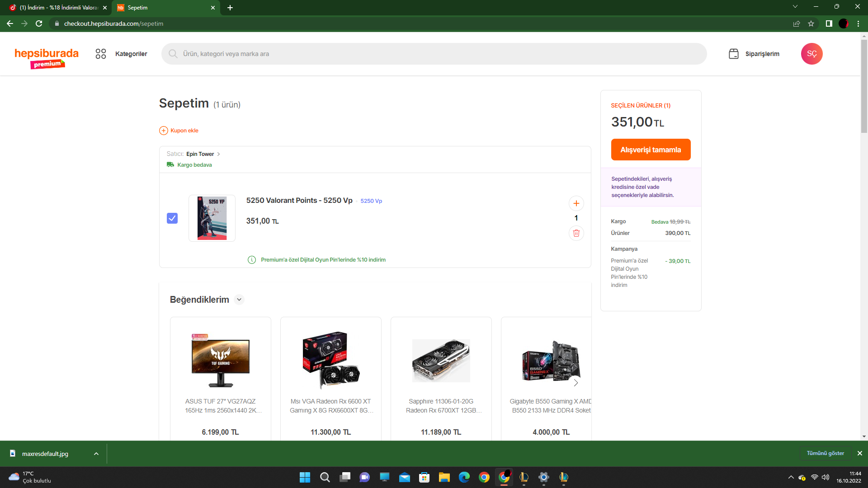Image resolution: width=868 pixels, height=488 pixels.
Task: Expand the Beğendiklerim dropdown chevron
Action: [x=239, y=300]
